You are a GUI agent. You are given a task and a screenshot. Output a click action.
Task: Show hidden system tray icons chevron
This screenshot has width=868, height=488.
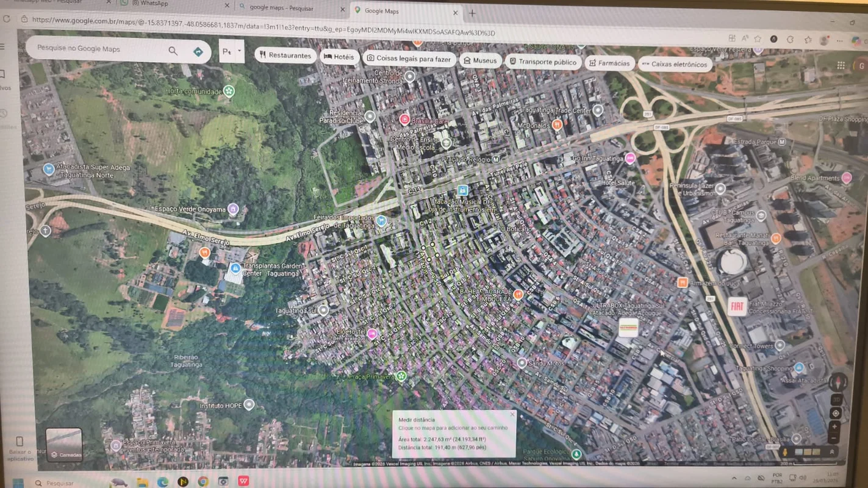[734, 478]
